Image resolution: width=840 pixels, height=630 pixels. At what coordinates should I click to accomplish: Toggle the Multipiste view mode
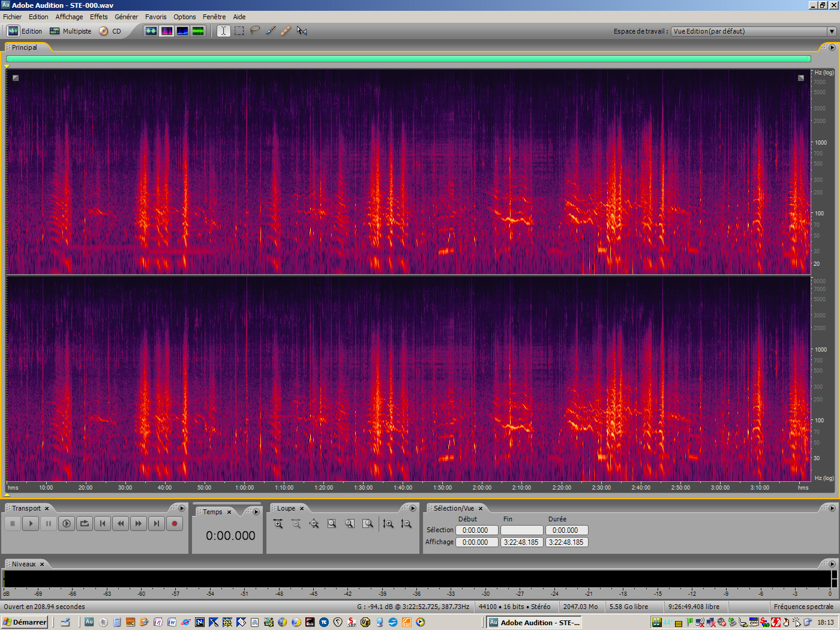(71, 31)
